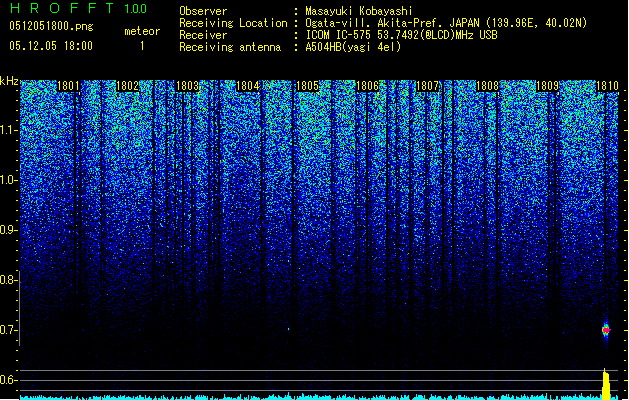Click the 1801 time marker label

pos(68,86)
